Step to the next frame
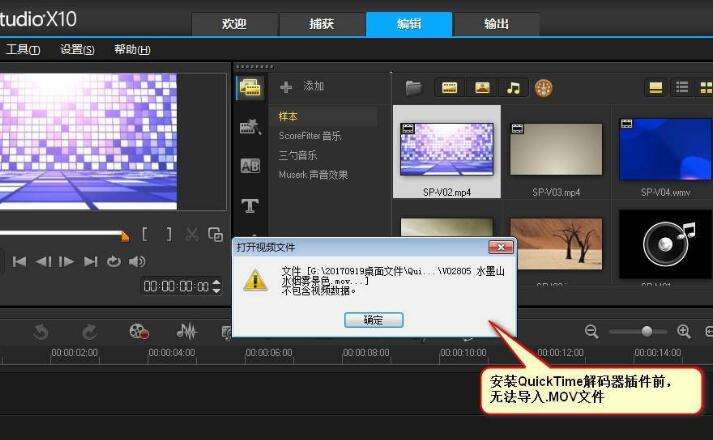The height and width of the screenshot is (440, 713). click(66, 261)
